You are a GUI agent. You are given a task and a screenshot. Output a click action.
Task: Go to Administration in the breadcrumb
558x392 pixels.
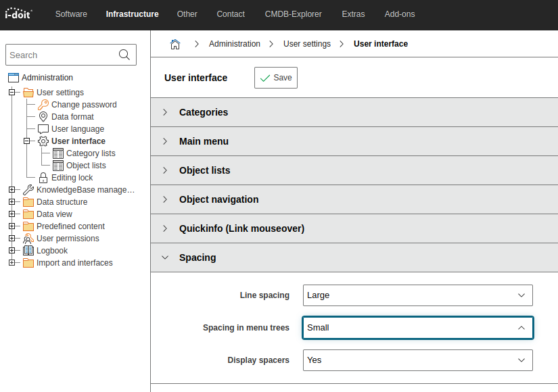[235, 44]
